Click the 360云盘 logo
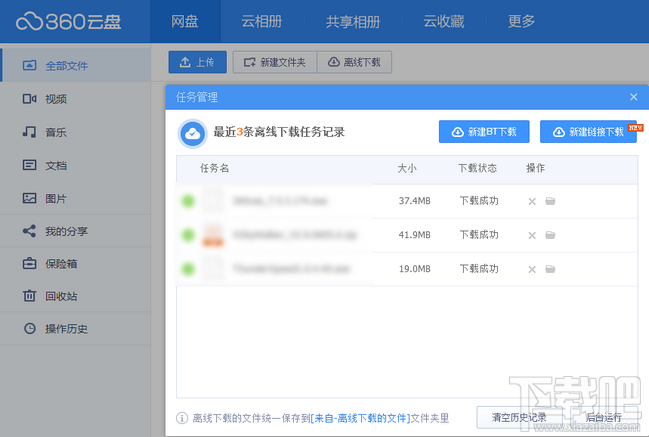649x437 pixels. click(x=68, y=22)
